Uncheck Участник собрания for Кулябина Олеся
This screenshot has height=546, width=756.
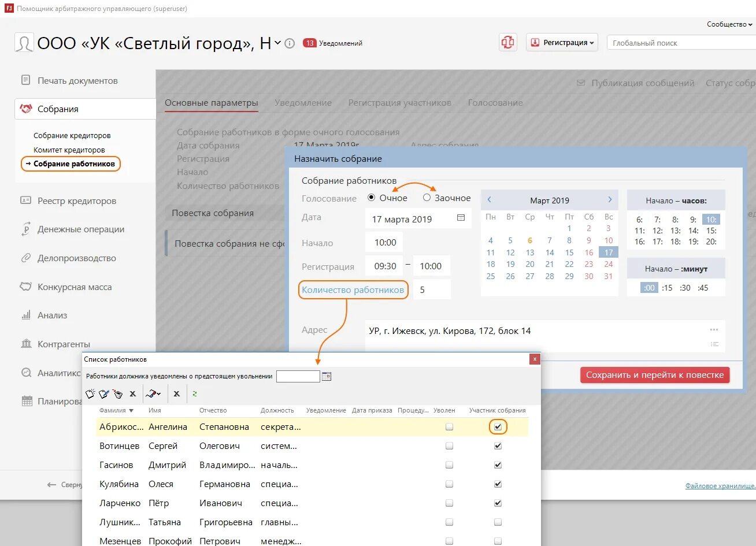click(x=498, y=484)
